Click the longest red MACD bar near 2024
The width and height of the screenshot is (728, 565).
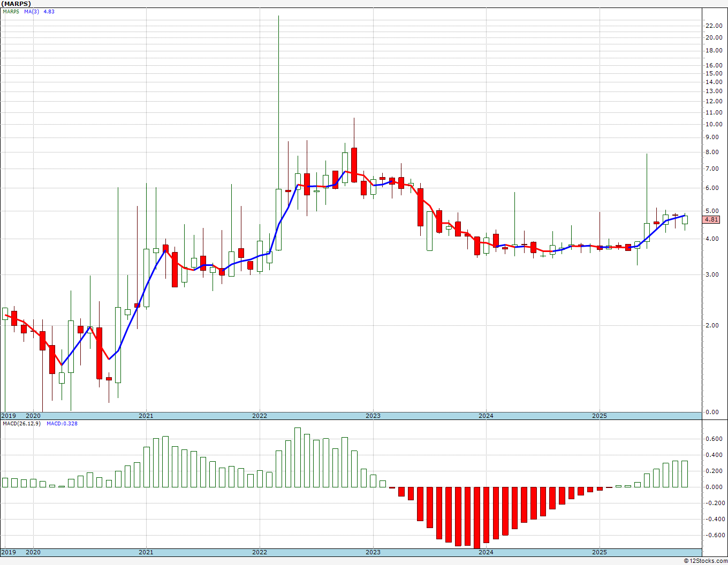[477, 517]
